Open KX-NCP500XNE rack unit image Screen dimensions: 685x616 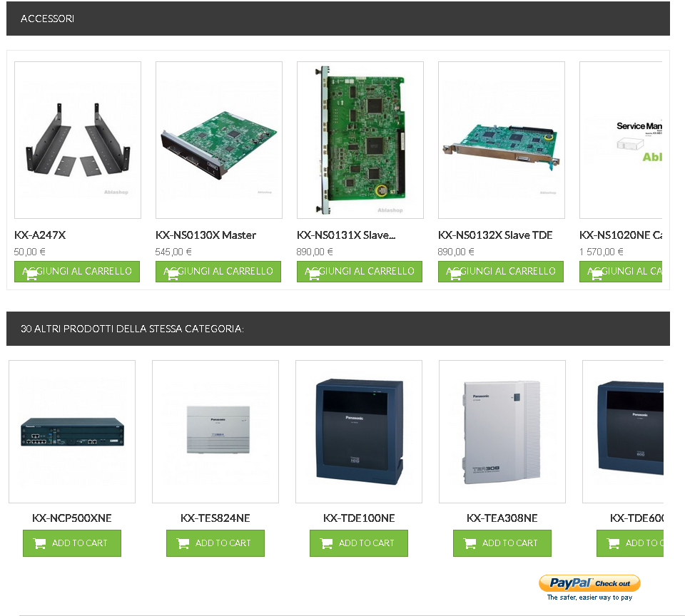point(72,431)
